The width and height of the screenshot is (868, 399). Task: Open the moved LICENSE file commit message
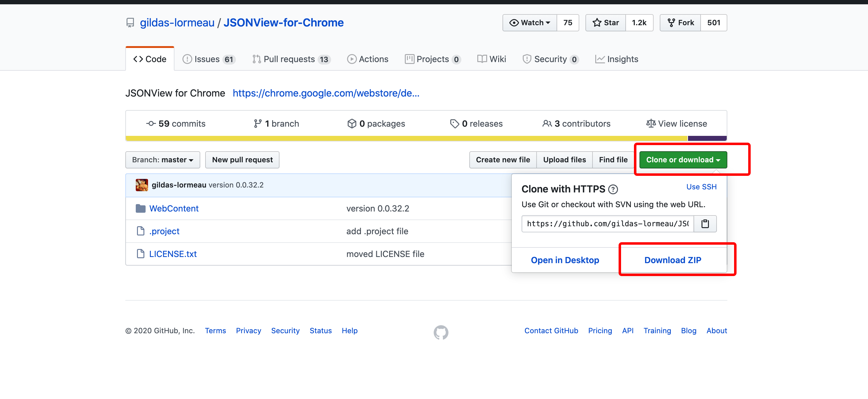385,254
